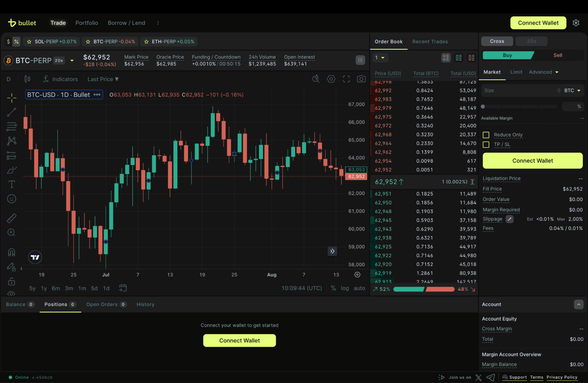588x383 pixels.
Task: Check the Reduce Only checkbox
Action: 486,135
